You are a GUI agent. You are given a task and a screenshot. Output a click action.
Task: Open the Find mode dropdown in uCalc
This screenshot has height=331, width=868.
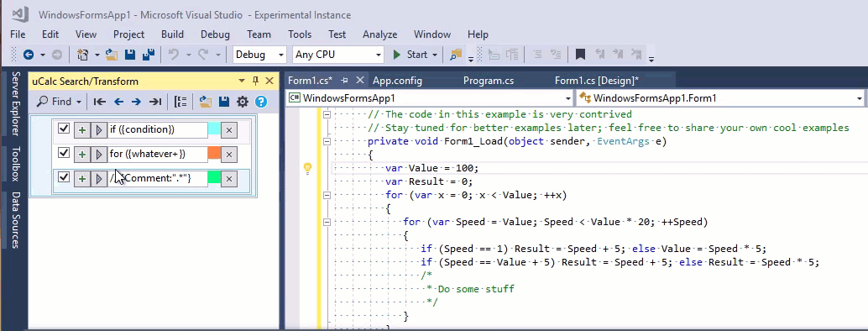(x=79, y=102)
